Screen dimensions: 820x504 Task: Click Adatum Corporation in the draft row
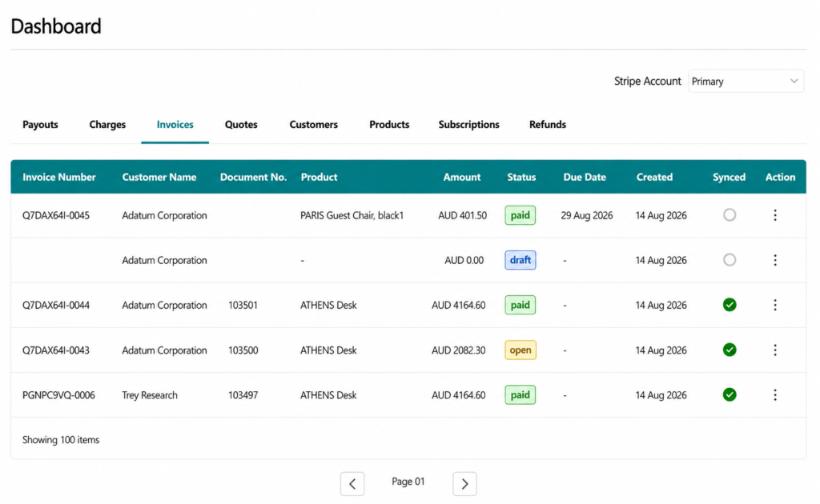[x=164, y=260]
